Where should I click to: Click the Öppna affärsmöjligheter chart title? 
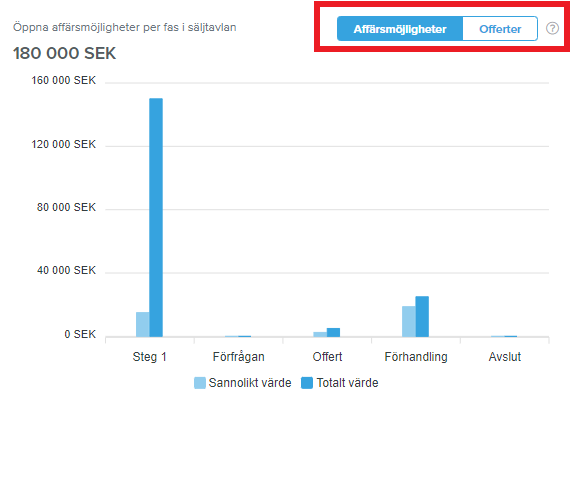pos(125,27)
